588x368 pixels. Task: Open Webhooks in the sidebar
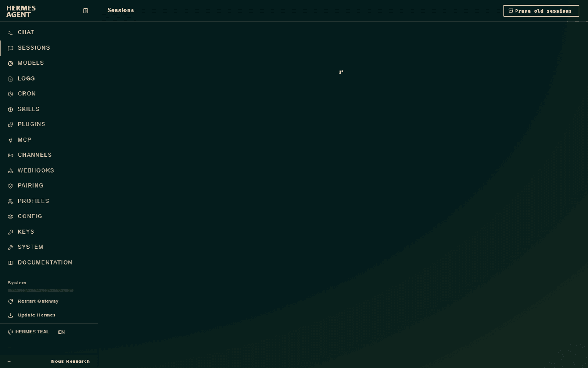[x=49, y=170]
